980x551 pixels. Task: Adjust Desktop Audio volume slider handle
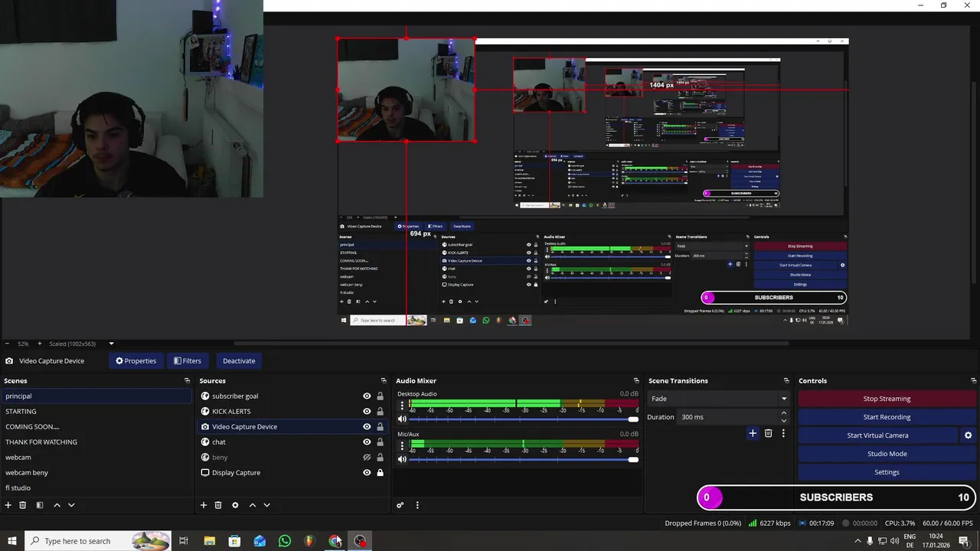point(633,419)
